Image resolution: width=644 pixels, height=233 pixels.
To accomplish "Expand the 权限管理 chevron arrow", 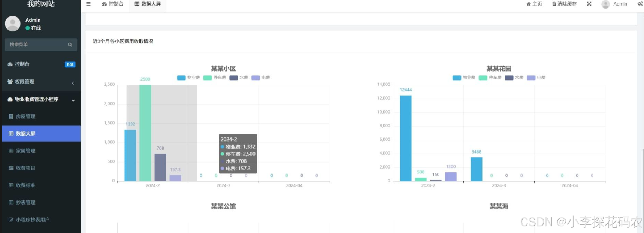I will point(73,83).
